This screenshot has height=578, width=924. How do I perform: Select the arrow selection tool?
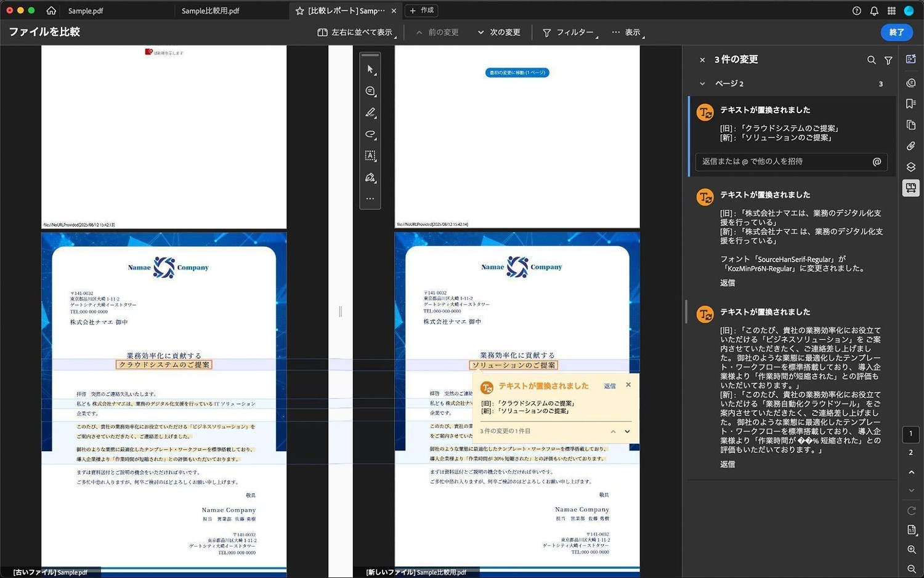coord(370,70)
